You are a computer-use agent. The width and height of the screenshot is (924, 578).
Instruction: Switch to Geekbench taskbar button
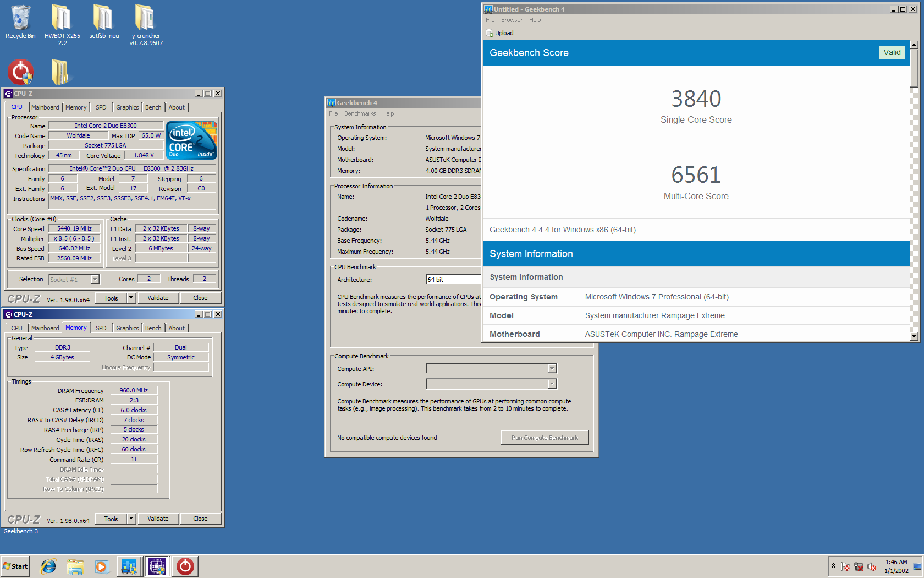[129, 566]
